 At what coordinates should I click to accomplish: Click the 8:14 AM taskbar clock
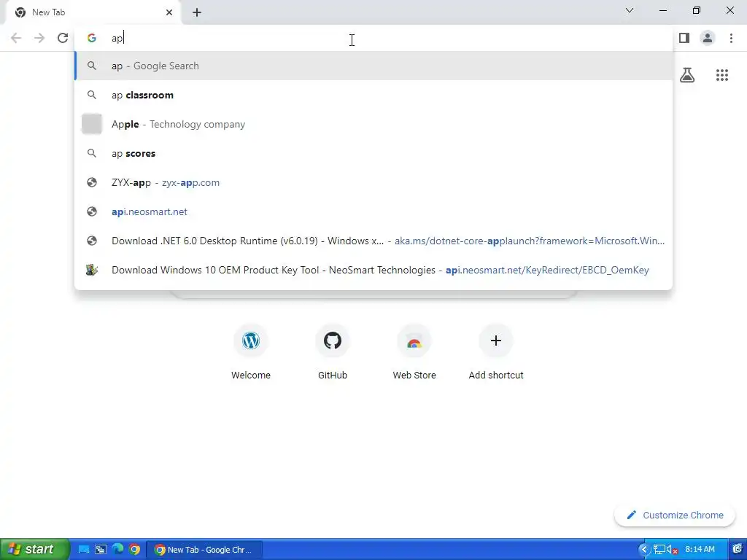tap(700, 550)
